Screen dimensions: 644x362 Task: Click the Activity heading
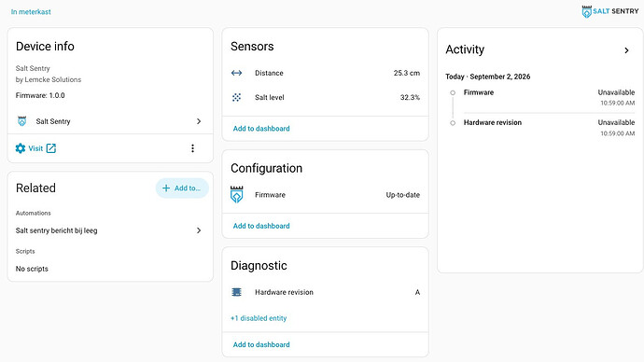pos(465,49)
